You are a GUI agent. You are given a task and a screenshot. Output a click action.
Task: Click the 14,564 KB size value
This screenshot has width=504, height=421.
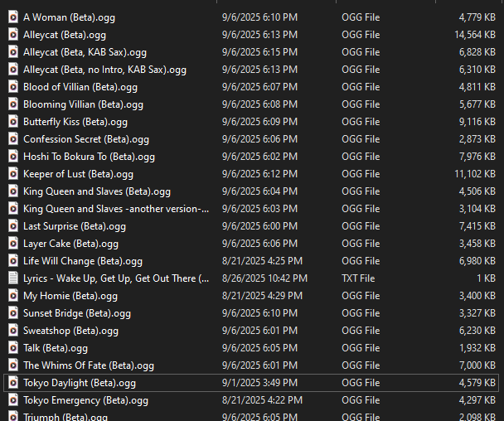tap(475, 34)
